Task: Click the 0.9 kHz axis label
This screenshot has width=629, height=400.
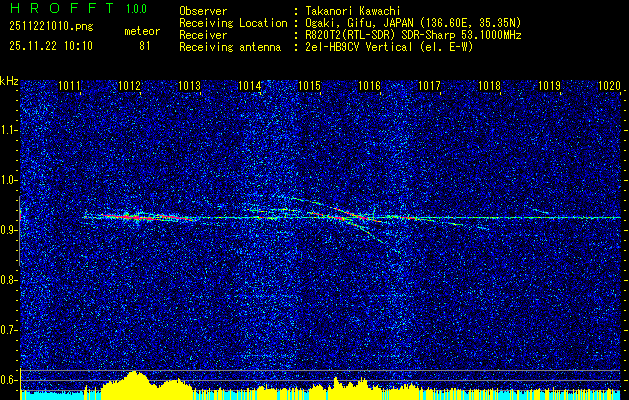Action: coord(9,230)
